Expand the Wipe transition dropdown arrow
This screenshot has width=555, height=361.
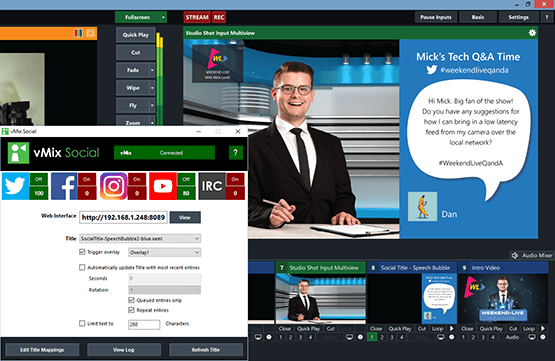[x=152, y=88]
